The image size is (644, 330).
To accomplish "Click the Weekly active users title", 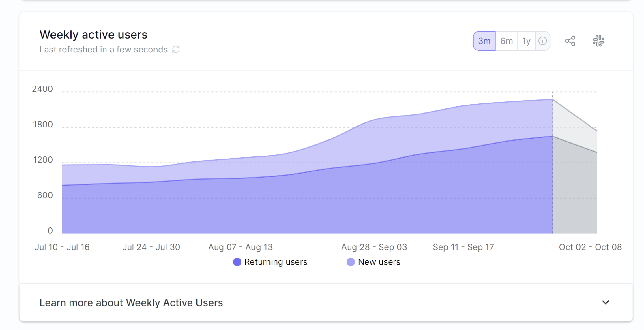I will click(93, 35).
